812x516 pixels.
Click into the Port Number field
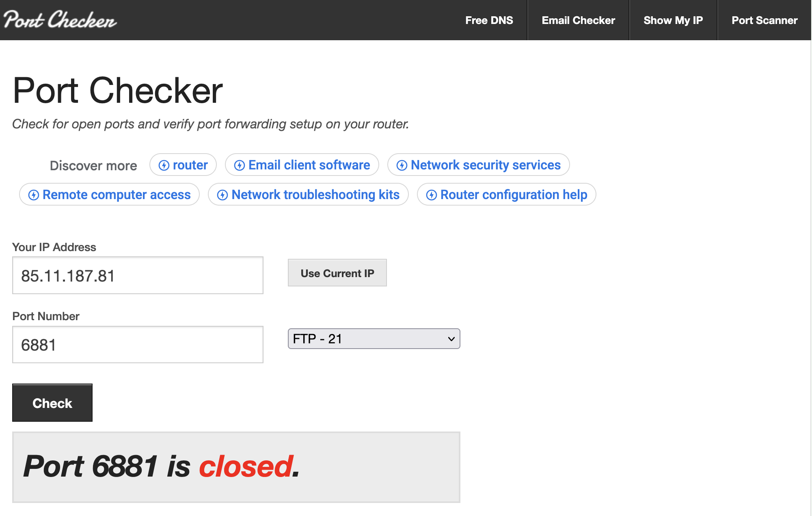coord(138,345)
